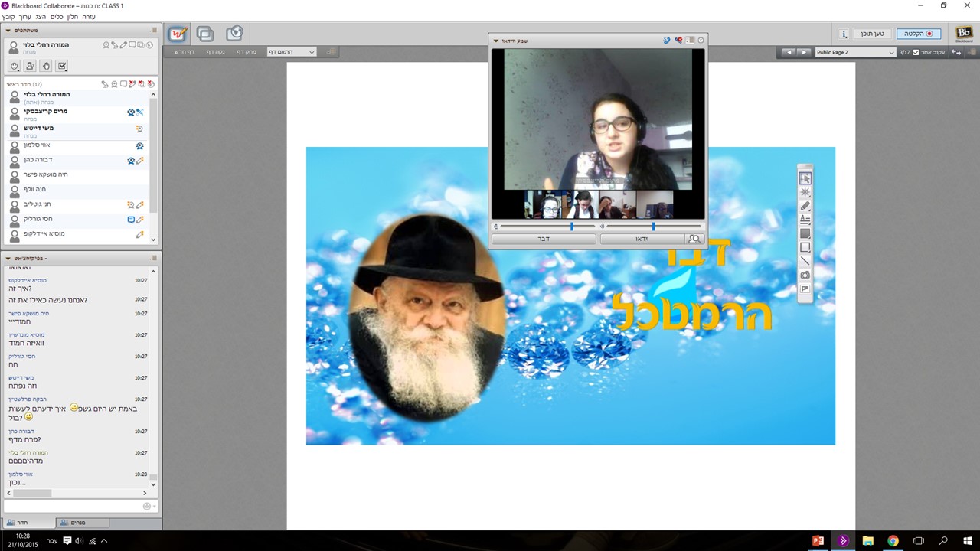Open the Public Page 2 dropdown

[855, 52]
